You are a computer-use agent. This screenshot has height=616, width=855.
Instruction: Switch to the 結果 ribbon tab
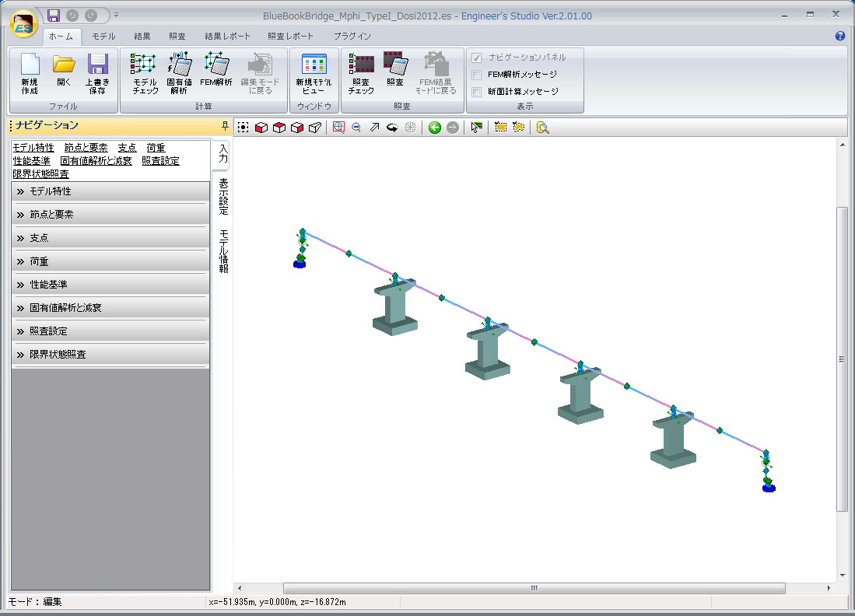click(142, 36)
